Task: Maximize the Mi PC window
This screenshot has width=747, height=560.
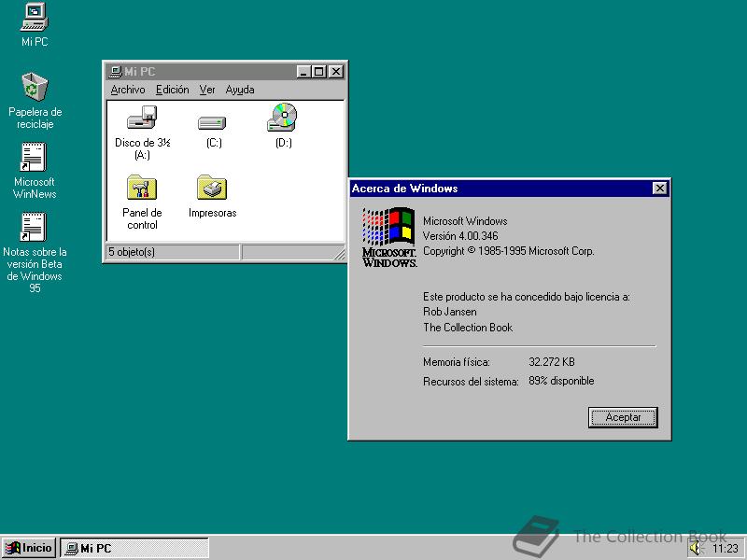Action: click(318, 72)
